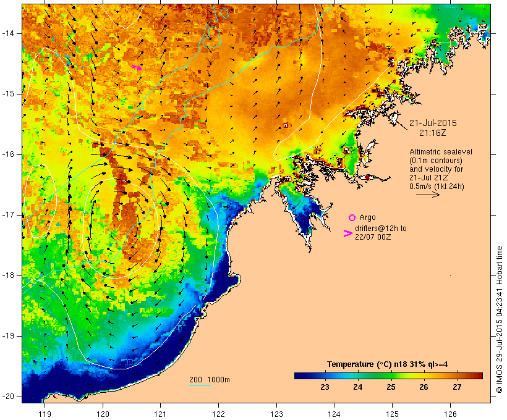Click the longitude axis label '120'
This screenshot has width=507, height=420.
(x=103, y=414)
